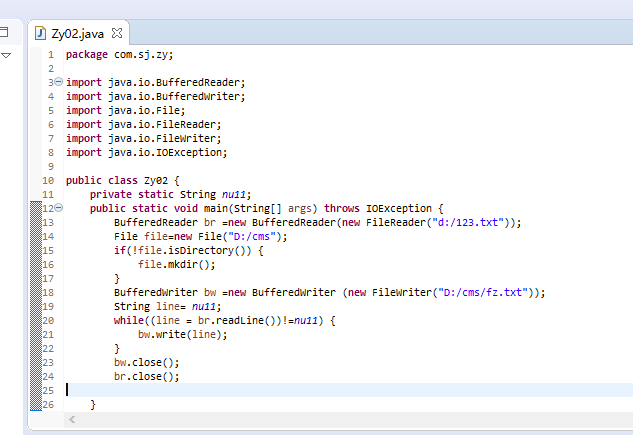The height and width of the screenshot is (435, 633).
Task: Click the horizontal scrollbar left arrow
Action: coord(72,420)
